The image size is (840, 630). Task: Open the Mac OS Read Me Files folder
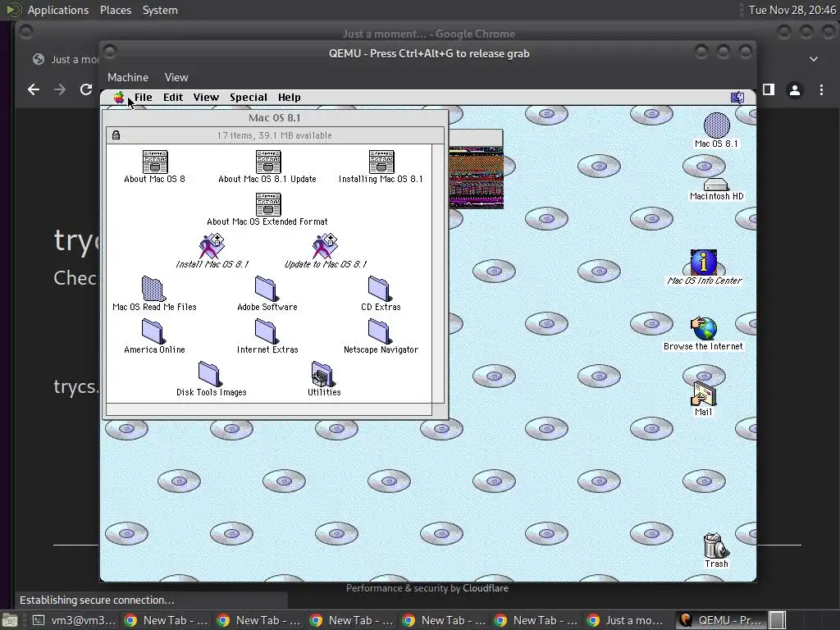pyautogui.click(x=153, y=289)
